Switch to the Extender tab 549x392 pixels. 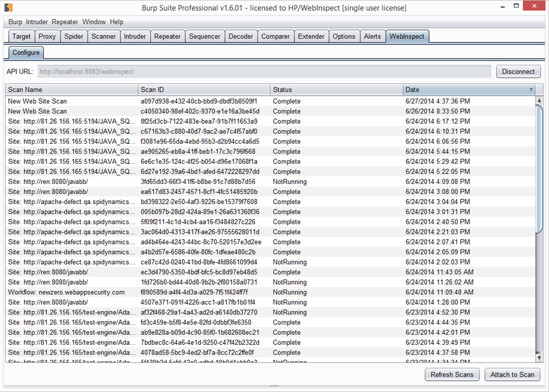pyautogui.click(x=312, y=36)
